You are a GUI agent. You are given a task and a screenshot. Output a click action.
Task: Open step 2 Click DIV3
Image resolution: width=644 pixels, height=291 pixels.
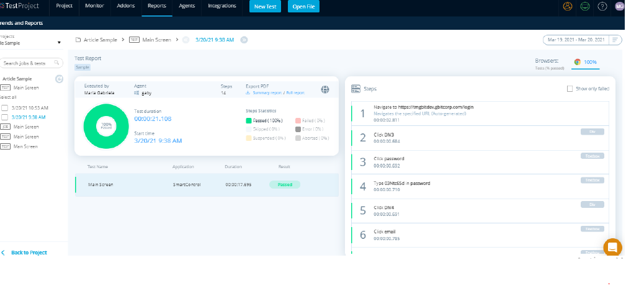(480, 138)
